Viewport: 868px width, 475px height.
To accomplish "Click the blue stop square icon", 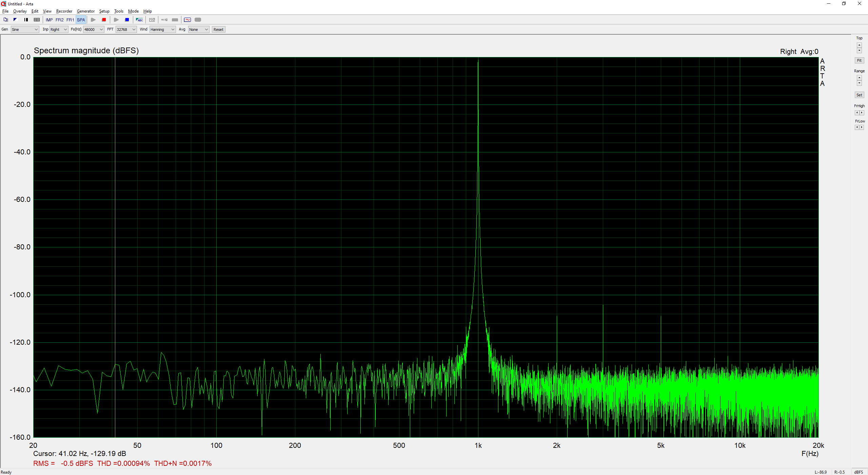I will [127, 20].
